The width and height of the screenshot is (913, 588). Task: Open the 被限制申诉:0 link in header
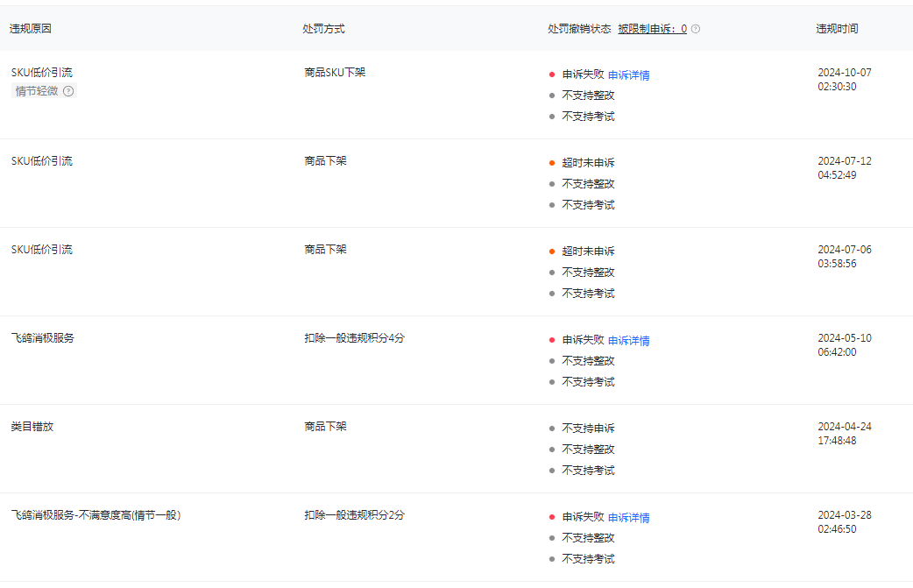pyautogui.click(x=652, y=29)
